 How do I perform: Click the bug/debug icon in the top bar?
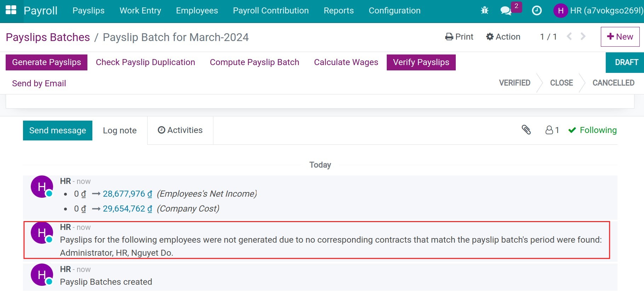(x=484, y=10)
